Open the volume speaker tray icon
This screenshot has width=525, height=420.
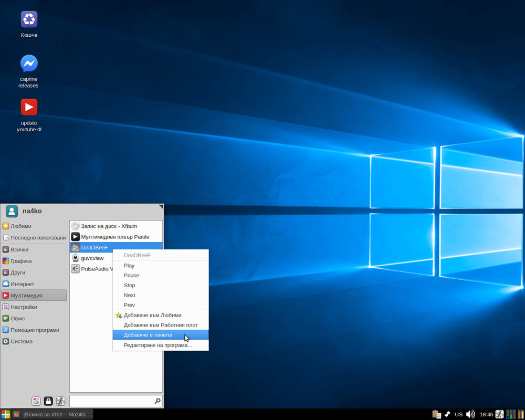tap(470, 414)
